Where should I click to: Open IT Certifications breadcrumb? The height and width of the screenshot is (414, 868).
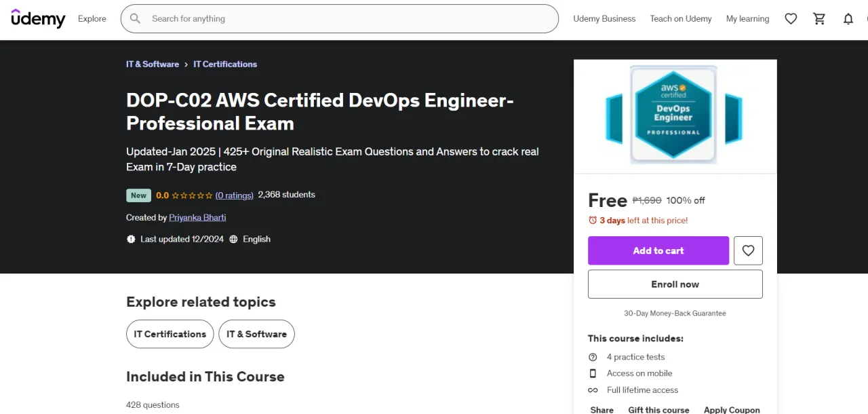(x=225, y=64)
